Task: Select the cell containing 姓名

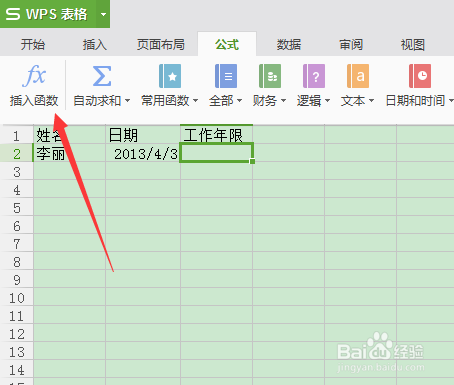Action: 69,135
